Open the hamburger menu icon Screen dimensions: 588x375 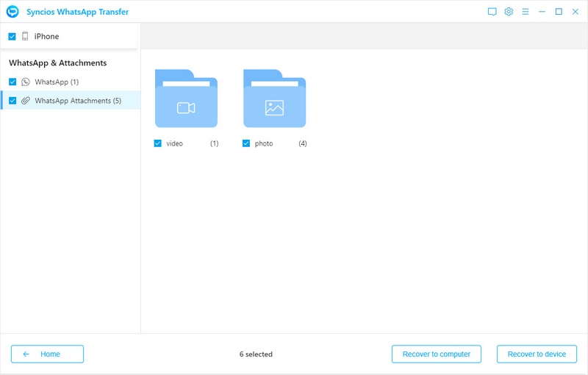coord(526,12)
